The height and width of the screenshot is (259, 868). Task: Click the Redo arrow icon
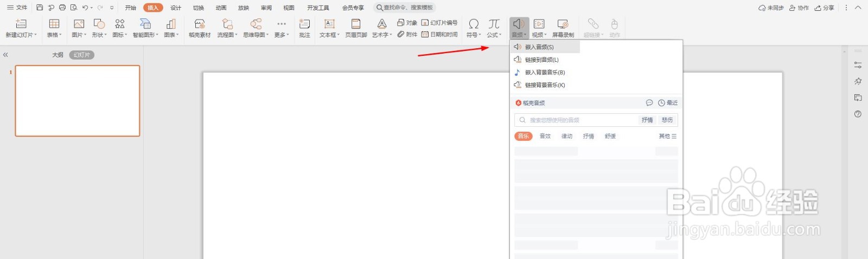tap(100, 8)
